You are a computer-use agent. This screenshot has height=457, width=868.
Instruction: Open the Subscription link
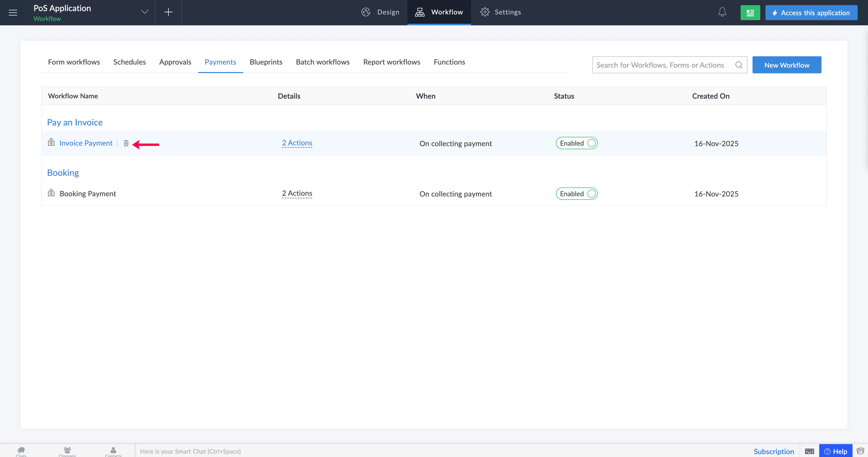point(774,451)
